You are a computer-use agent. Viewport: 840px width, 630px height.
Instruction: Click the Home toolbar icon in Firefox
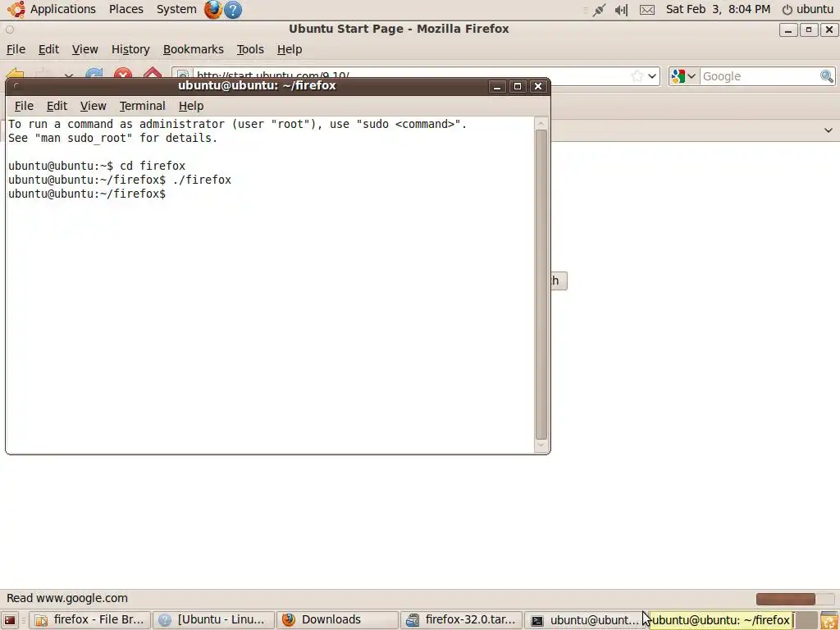point(152,74)
